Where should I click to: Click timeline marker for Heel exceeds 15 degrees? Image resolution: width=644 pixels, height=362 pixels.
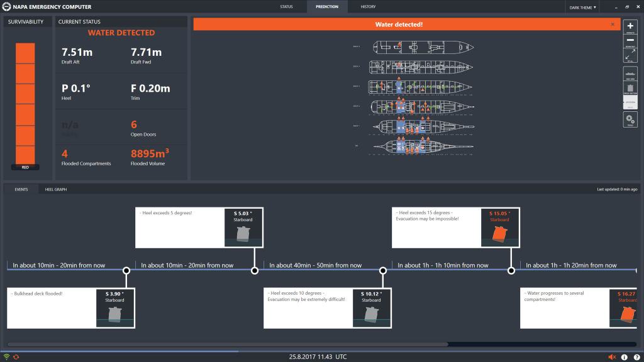coord(511,270)
